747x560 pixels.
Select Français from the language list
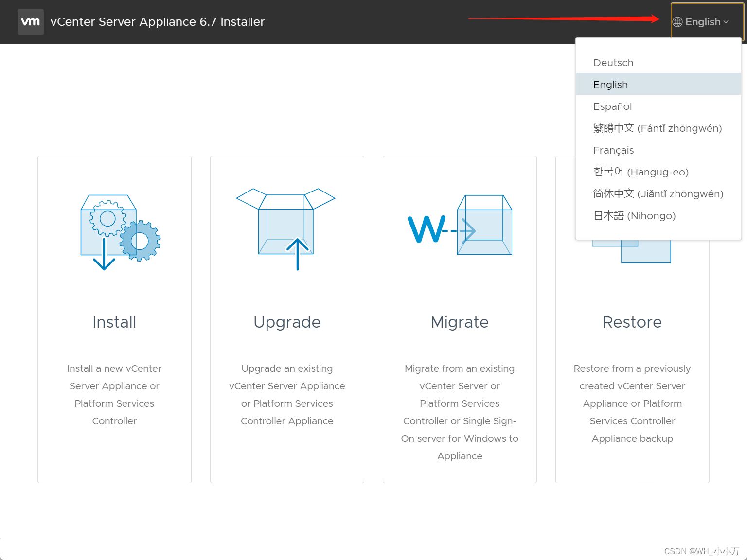point(658,150)
